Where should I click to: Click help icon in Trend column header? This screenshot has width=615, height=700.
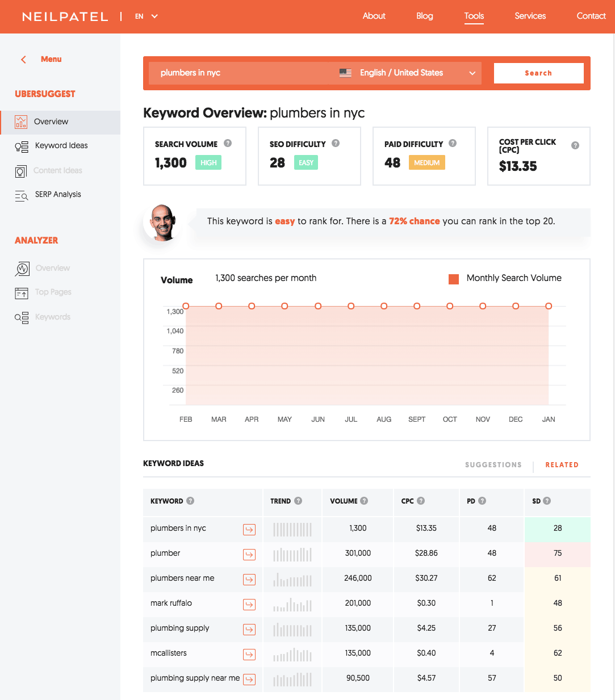[x=298, y=501]
